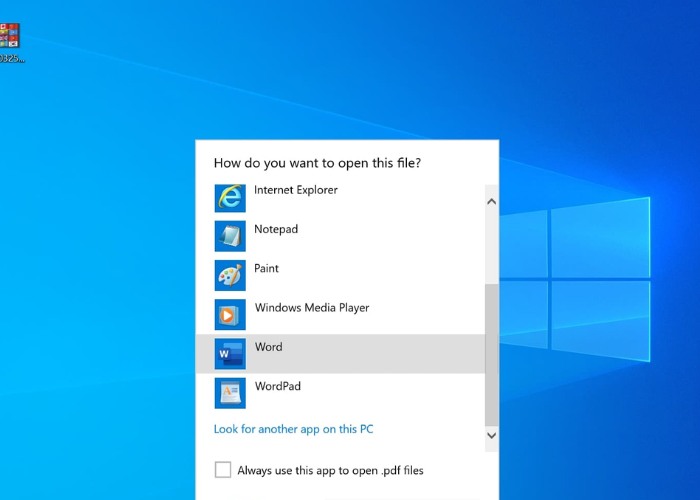
Task: Click the WordPad app icon
Action: click(x=230, y=392)
